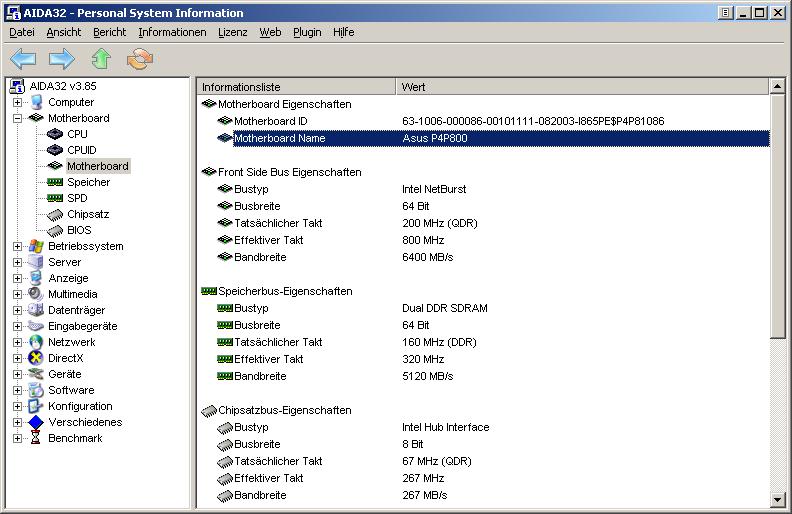
Task: Click the Front Side Bus Eigenschaften heading
Action: [x=289, y=172]
